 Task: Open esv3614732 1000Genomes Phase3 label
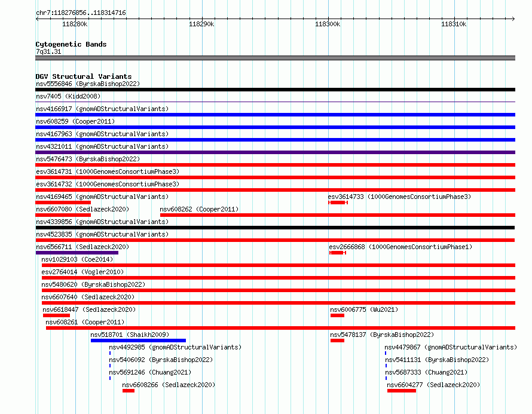click(x=108, y=184)
